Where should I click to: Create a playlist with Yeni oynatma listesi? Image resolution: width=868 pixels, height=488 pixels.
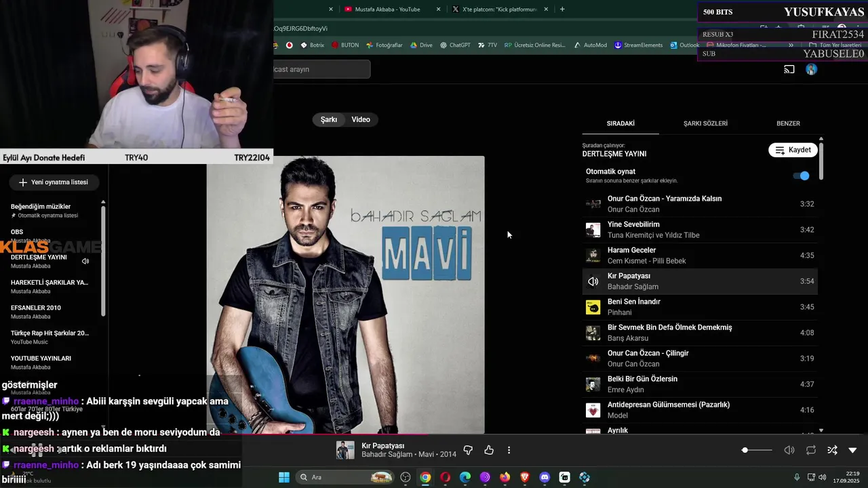coord(54,182)
